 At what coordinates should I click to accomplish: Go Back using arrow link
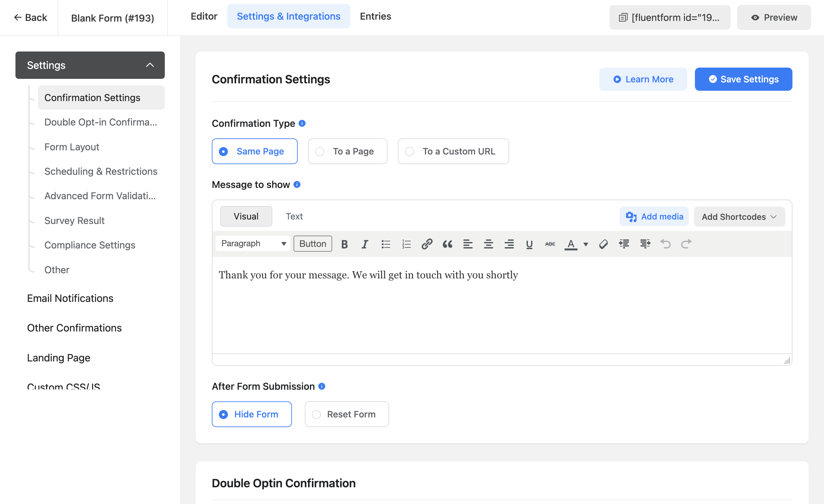tap(30, 17)
